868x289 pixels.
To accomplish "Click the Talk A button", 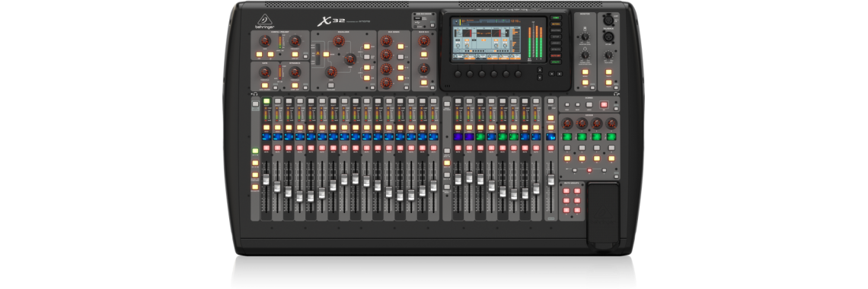I will 608,71.
